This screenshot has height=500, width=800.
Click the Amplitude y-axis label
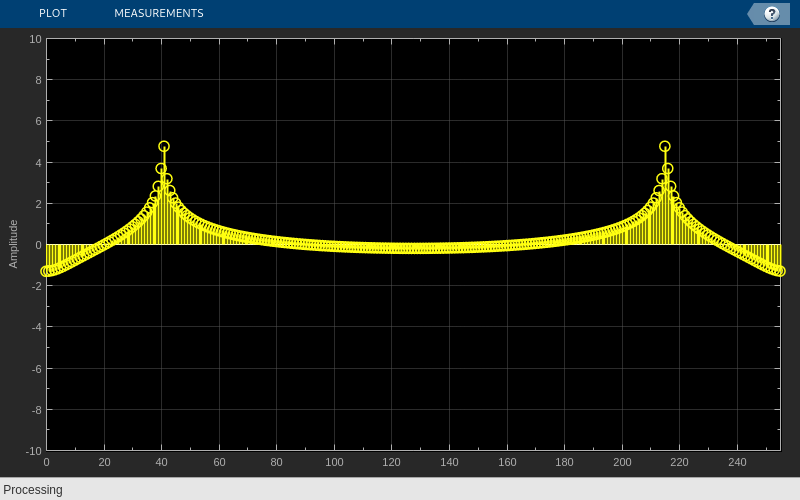tap(13, 244)
